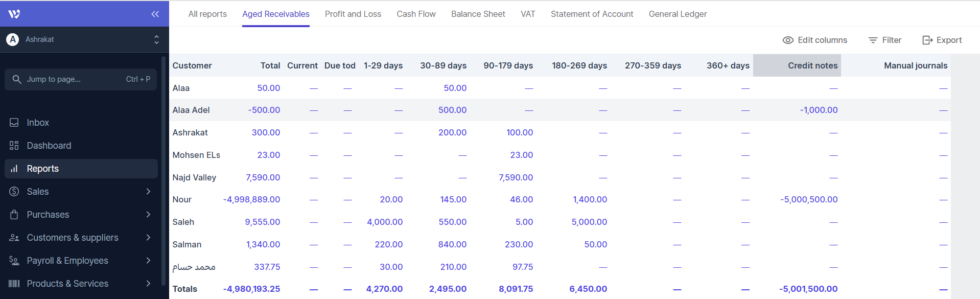The width and height of the screenshot is (980, 299).
Task: Open Najd Valley total 7,590.00 link
Action: [x=263, y=177]
